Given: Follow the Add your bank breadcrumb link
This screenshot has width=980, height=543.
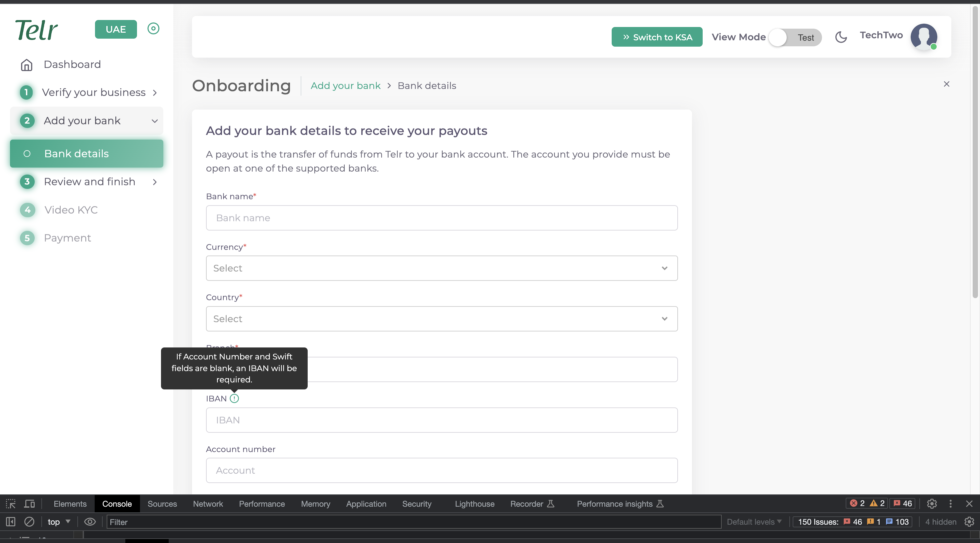Looking at the screenshot, I should 345,86.
